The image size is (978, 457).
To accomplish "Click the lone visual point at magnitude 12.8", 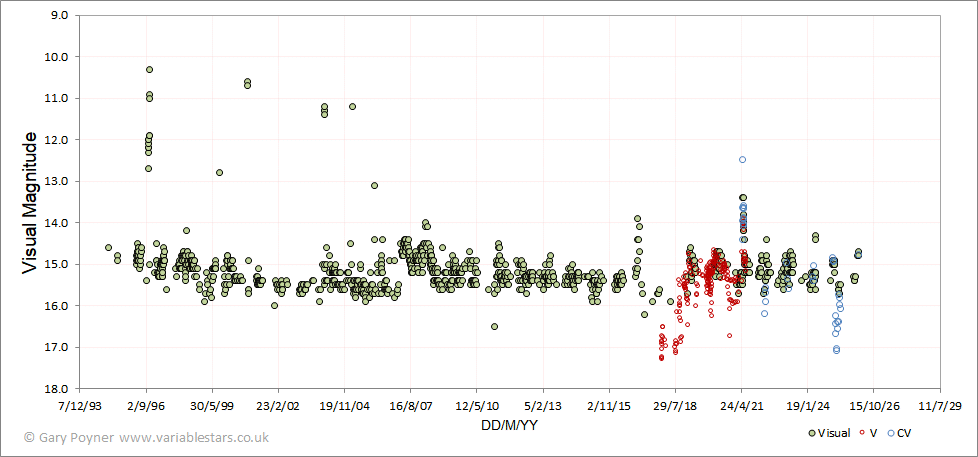I will pos(220,173).
